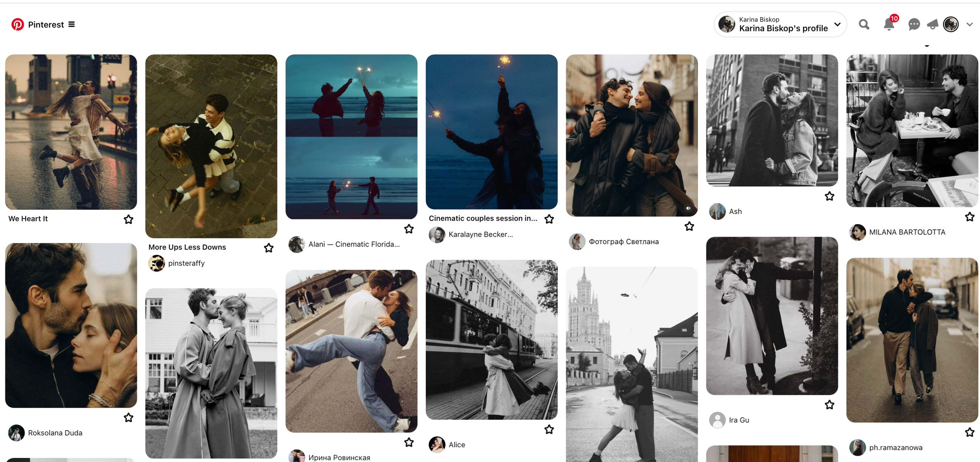Viewport: 980px width, 462px height.
Task: Open notifications bell with 10 badge
Action: [x=889, y=25]
